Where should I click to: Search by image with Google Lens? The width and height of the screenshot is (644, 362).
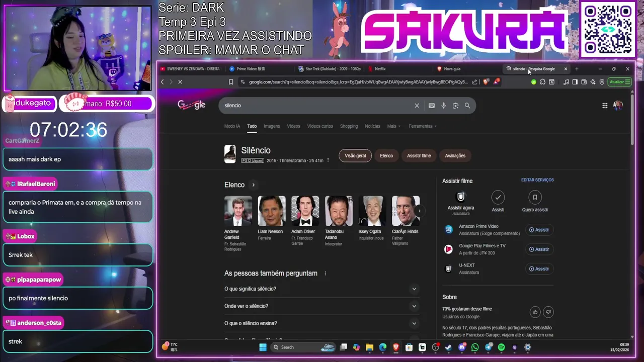tap(455, 106)
